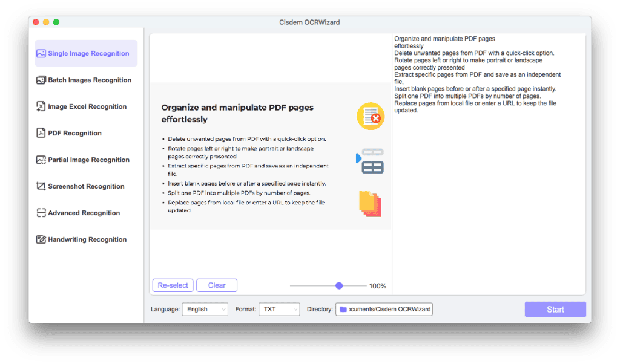Click output line 'Split one PDF into multiple PDFs'
The height and width of the screenshot is (364, 620).
click(x=467, y=96)
